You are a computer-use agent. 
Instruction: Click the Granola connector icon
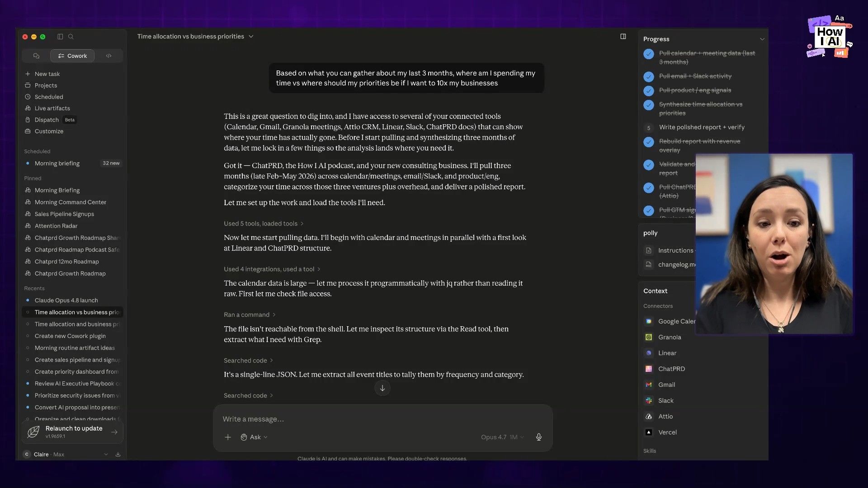click(649, 338)
